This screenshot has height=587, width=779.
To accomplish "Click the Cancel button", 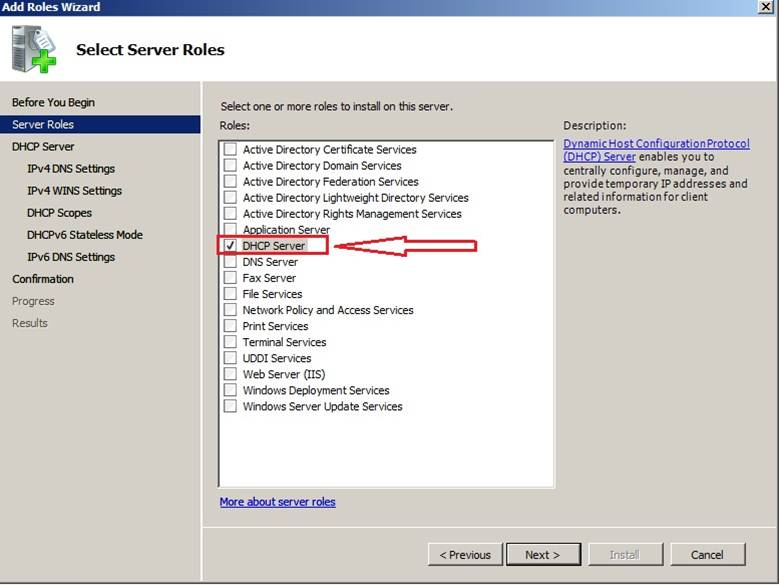I will pos(707,554).
